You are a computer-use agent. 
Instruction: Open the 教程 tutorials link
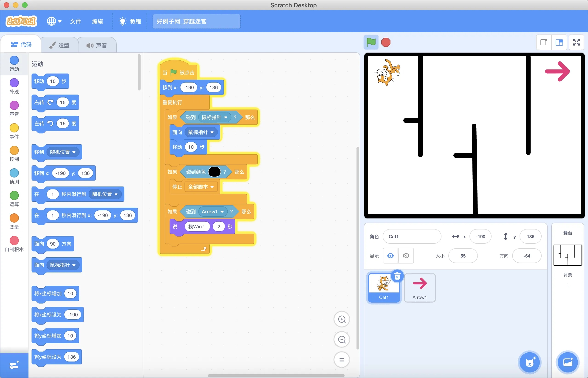coord(130,21)
